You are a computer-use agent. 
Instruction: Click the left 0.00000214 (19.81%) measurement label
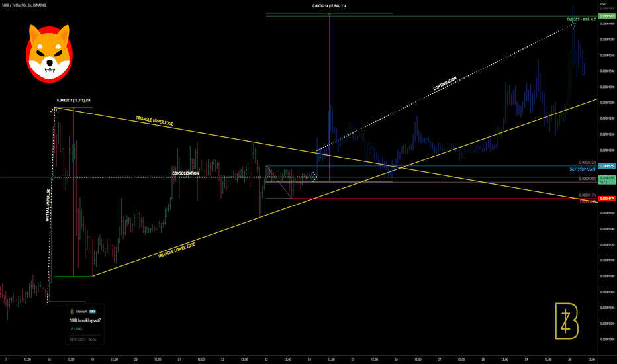73,101
